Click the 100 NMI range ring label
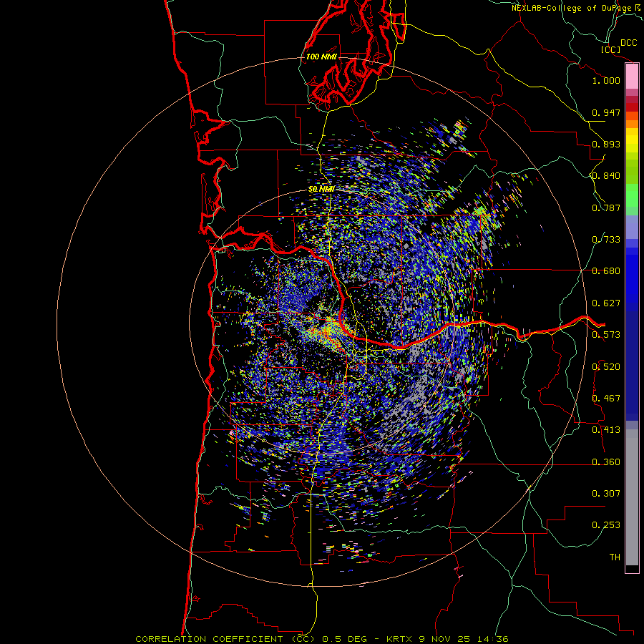Screen dimensions: 644x644 [321, 57]
